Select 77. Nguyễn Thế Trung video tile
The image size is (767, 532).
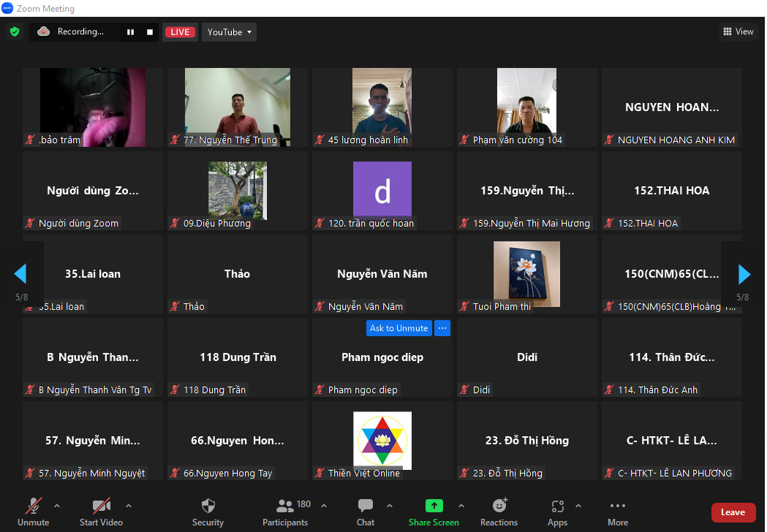[237, 107]
